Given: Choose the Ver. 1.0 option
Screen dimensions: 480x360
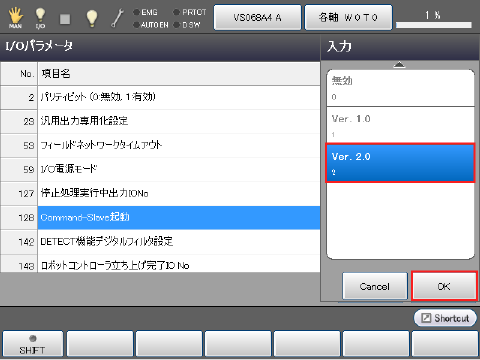Looking at the screenshot, I should [x=400, y=125].
